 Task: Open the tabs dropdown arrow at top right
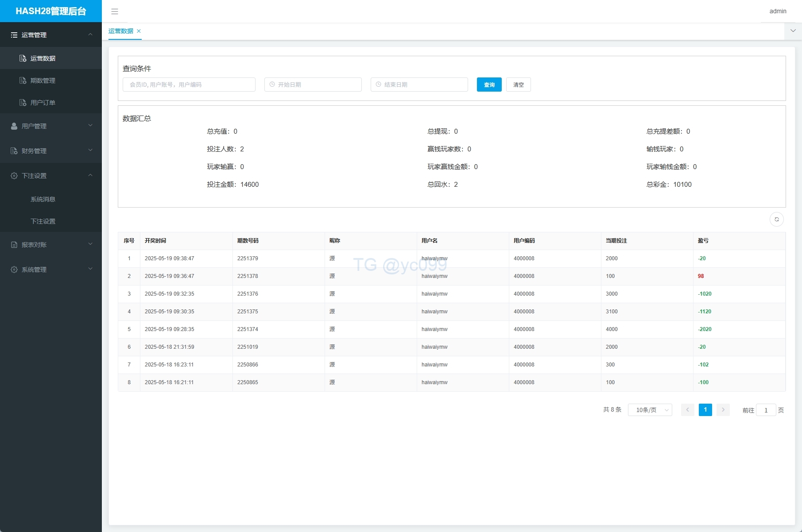point(793,31)
